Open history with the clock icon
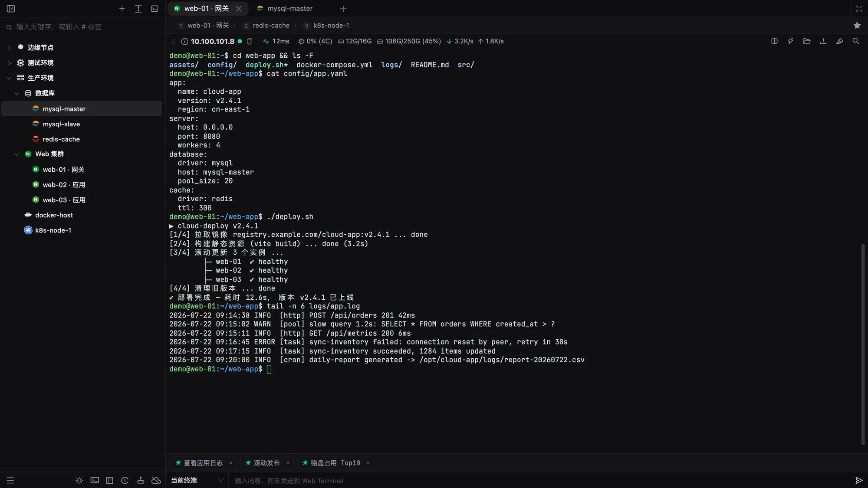Viewport: 868px width, 488px height. [125, 480]
